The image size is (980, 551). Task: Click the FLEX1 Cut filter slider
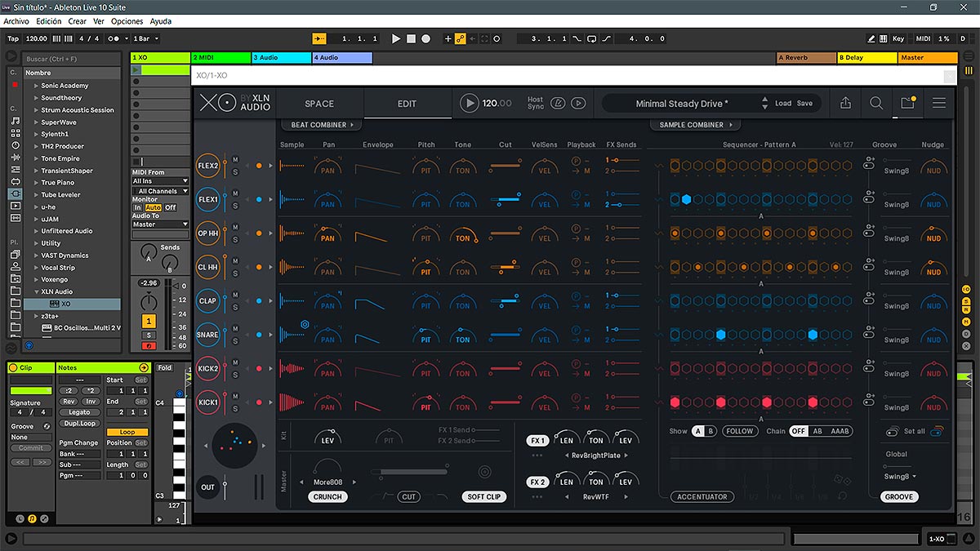click(x=506, y=199)
